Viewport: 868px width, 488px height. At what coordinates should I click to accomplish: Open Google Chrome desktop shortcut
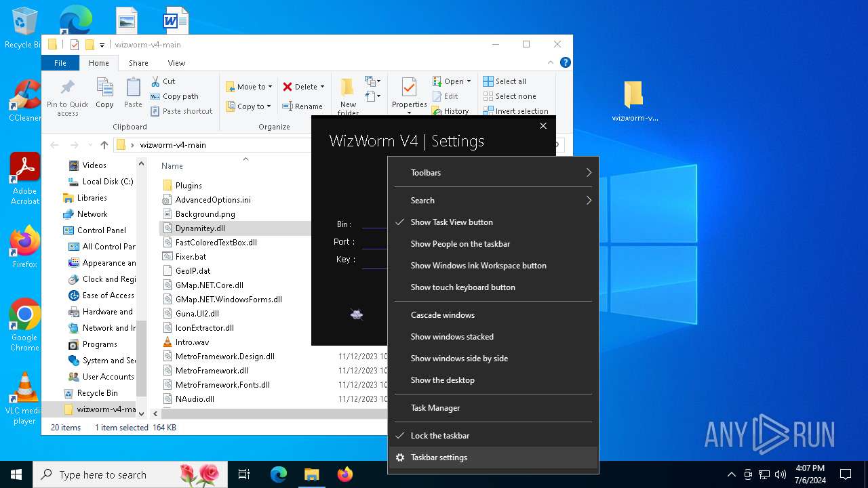(24, 325)
